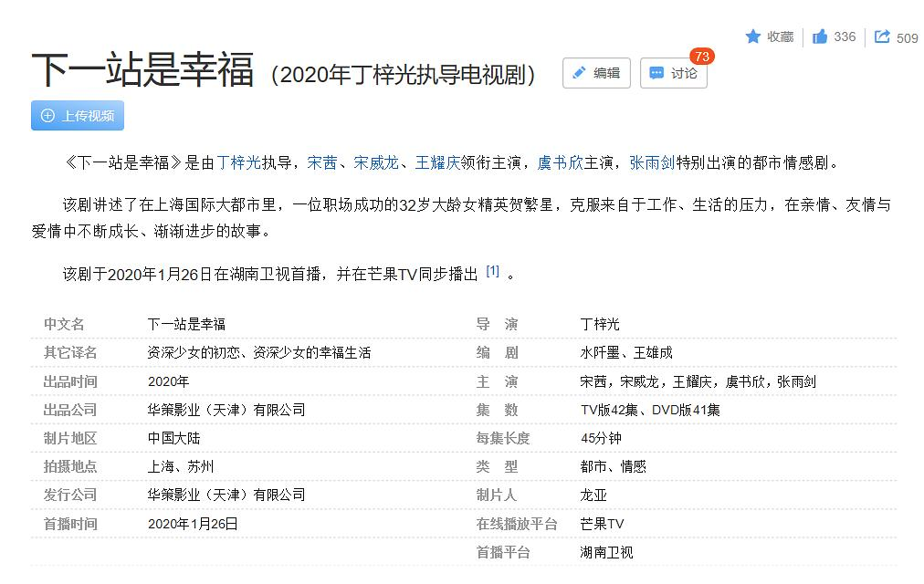
Task: Open the 王耀庆 link
Action: click(437, 163)
